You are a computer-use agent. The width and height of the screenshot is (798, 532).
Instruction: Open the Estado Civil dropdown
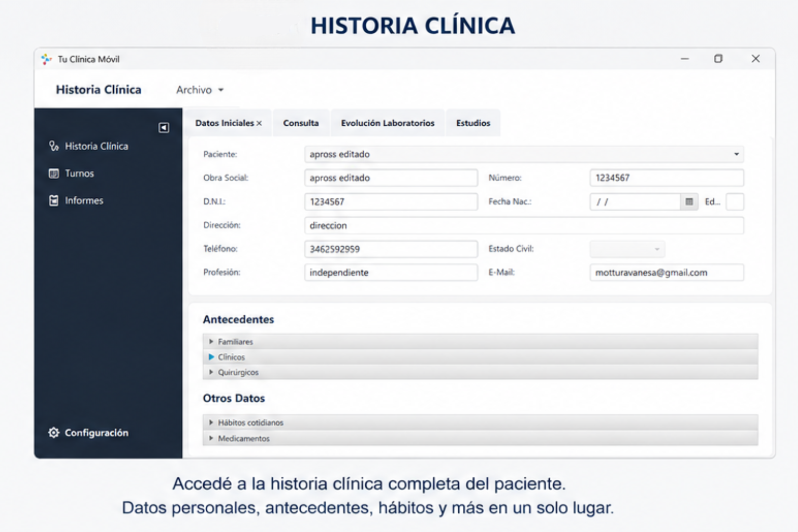click(627, 249)
